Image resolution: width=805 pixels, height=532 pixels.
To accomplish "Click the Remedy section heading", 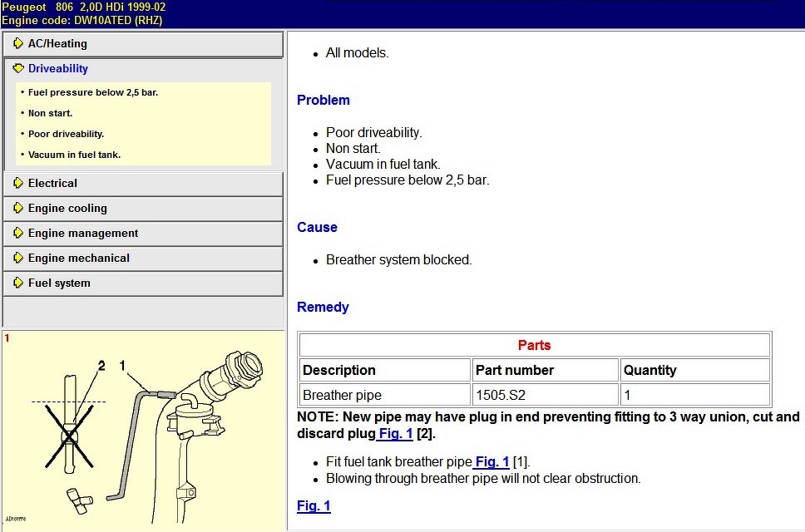I will click(323, 308).
